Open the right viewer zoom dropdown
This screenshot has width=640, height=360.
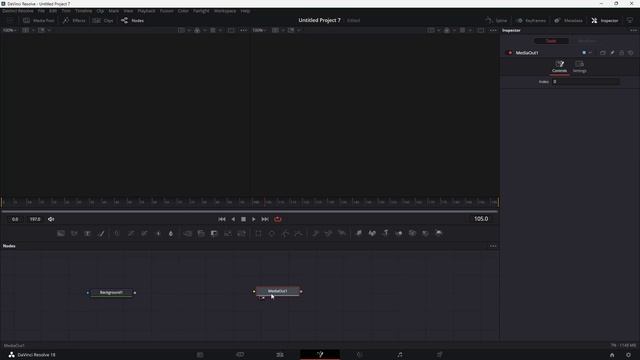coord(259,30)
